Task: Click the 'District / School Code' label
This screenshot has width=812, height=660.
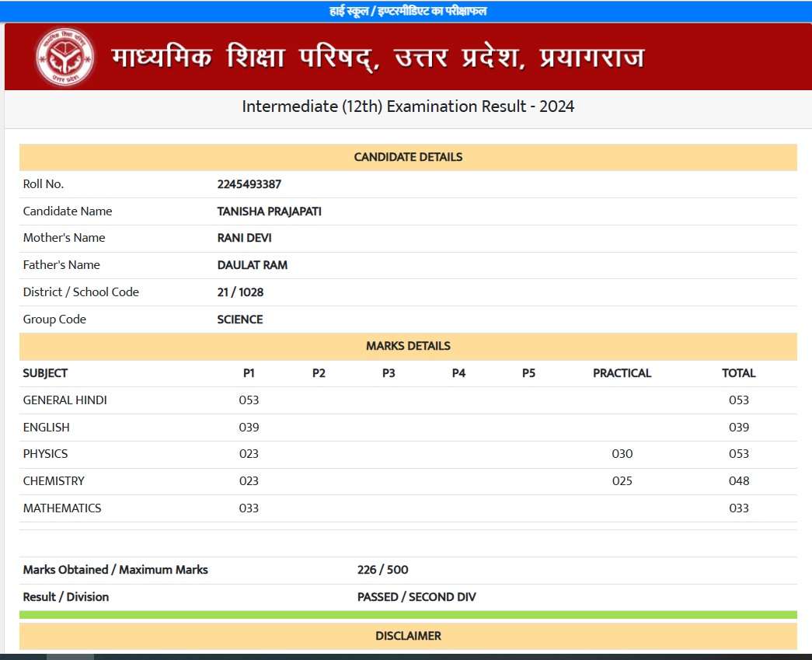Action: click(x=81, y=292)
